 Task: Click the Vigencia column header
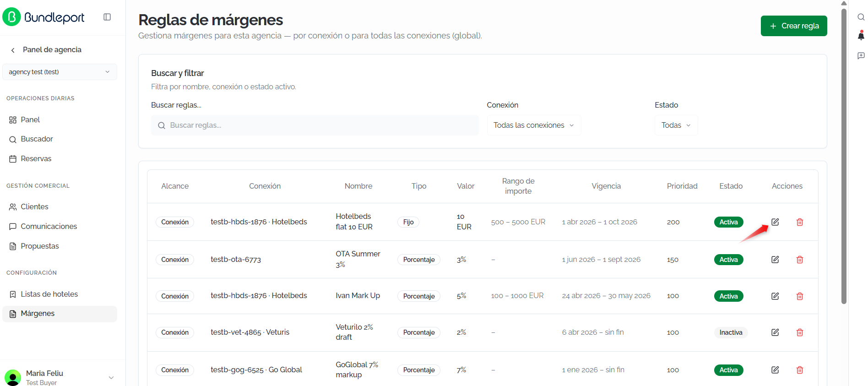coord(606,186)
